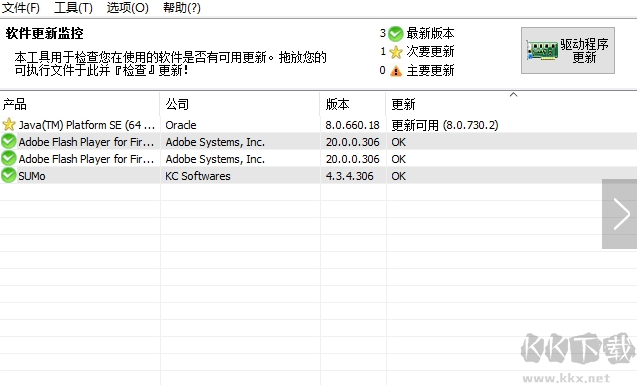Sort by the 公司 column header

tap(240, 104)
